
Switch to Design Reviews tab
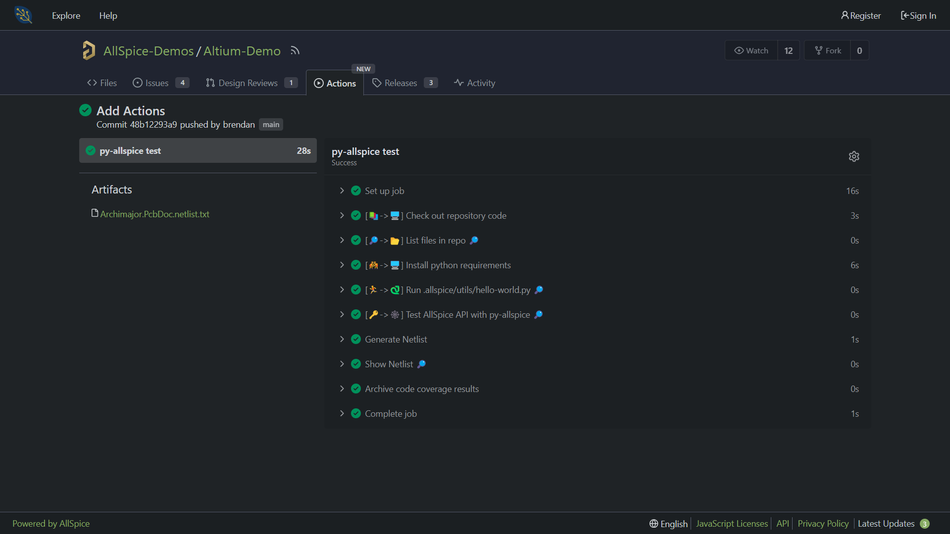251,83
